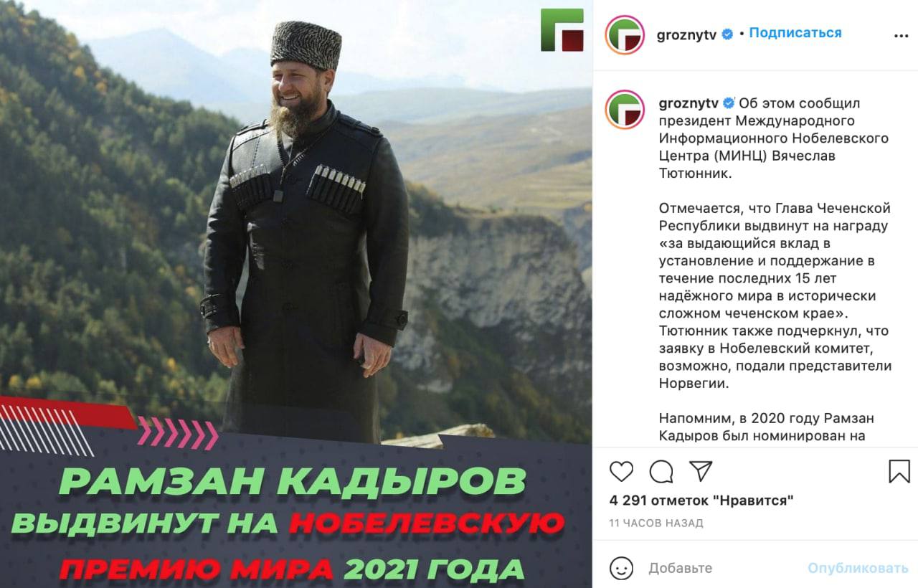Open groznytv avatar beside the caption

click(x=625, y=110)
